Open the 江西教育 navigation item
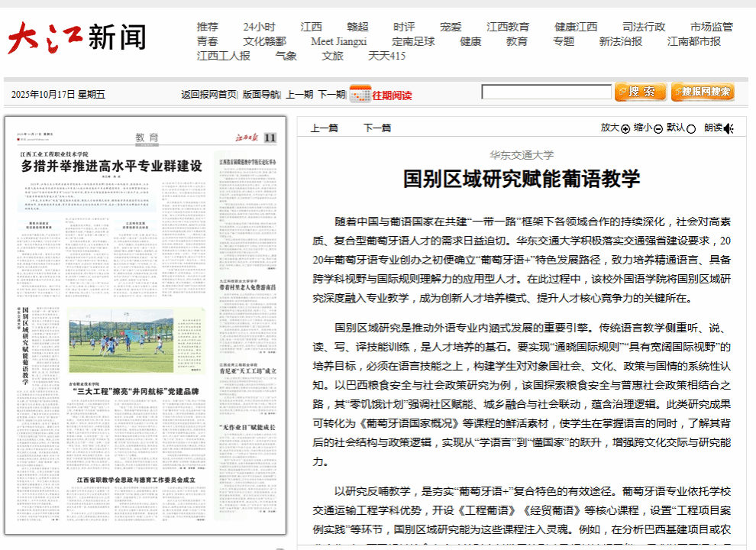This screenshot has width=756, height=550. click(x=508, y=27)
